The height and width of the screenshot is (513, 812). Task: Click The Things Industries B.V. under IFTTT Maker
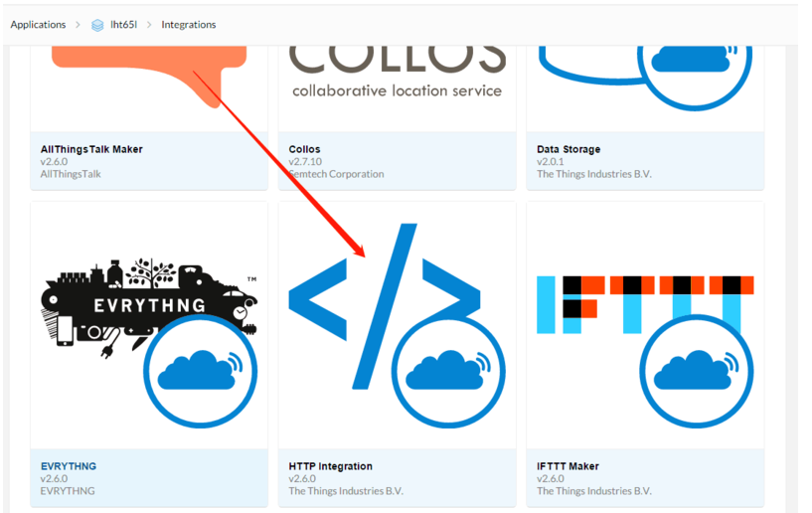pyautogui.click(x=594, y=491)
